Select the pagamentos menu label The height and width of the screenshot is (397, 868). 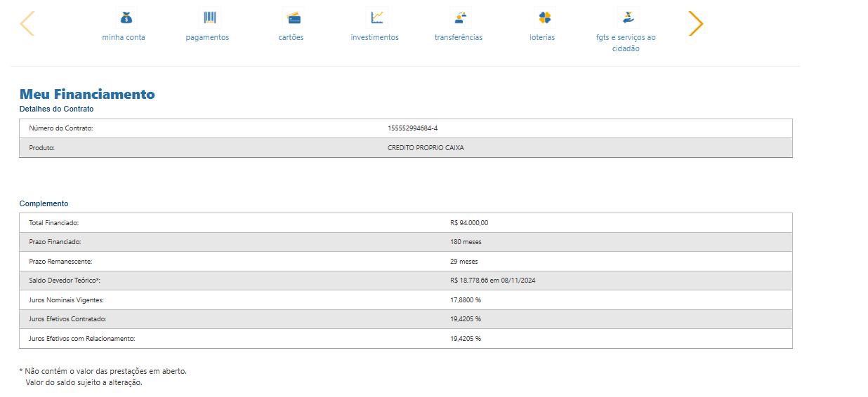pyautogui.click(x=207, y=37)
